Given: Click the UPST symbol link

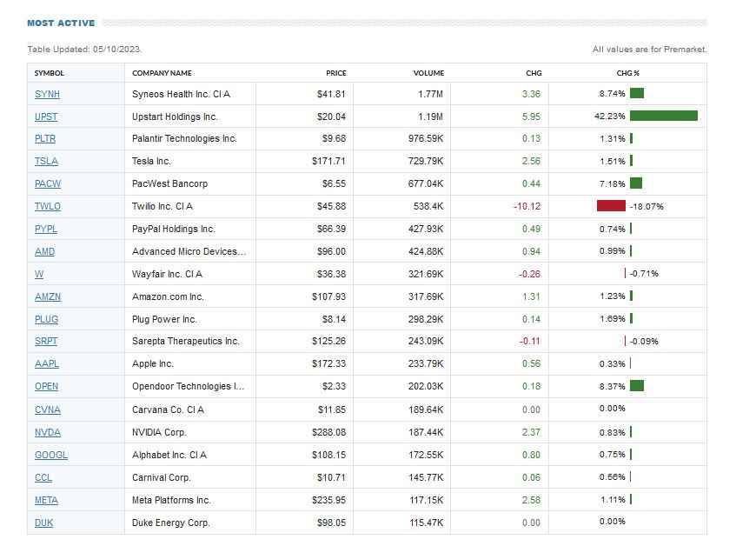Looking at the screenshot, I should 46,117.
